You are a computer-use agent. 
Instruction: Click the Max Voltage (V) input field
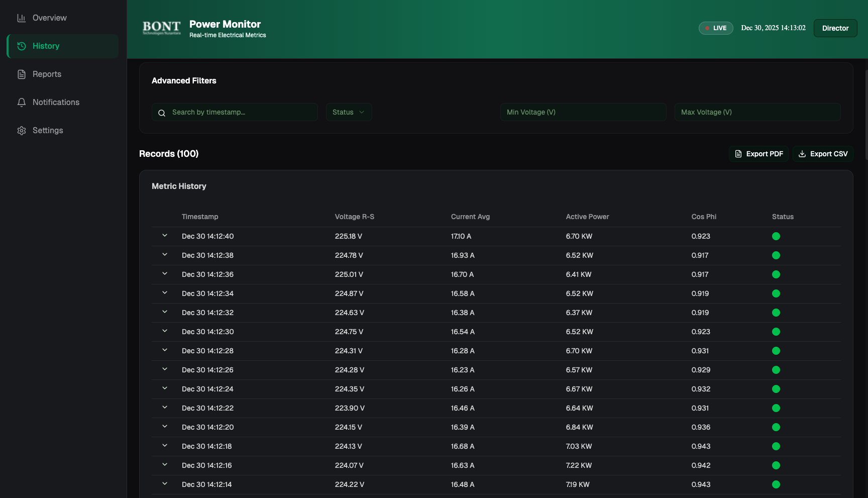[757, 112]
